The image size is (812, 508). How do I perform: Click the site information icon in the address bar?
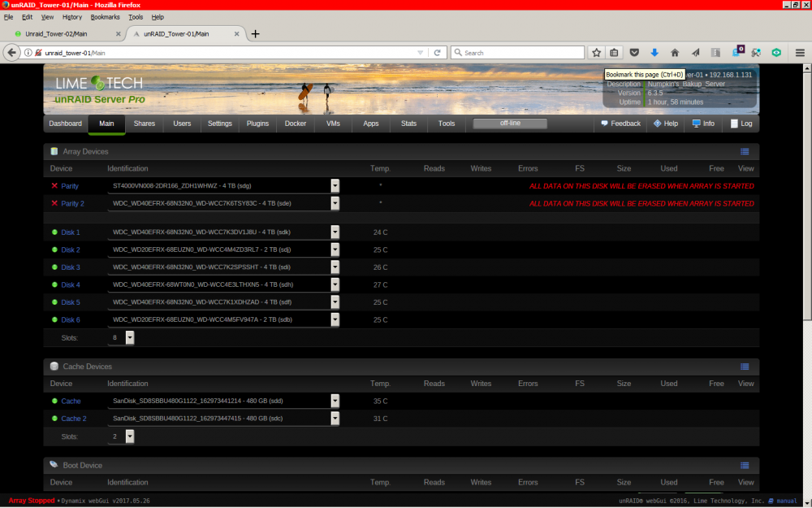[28, 52]
